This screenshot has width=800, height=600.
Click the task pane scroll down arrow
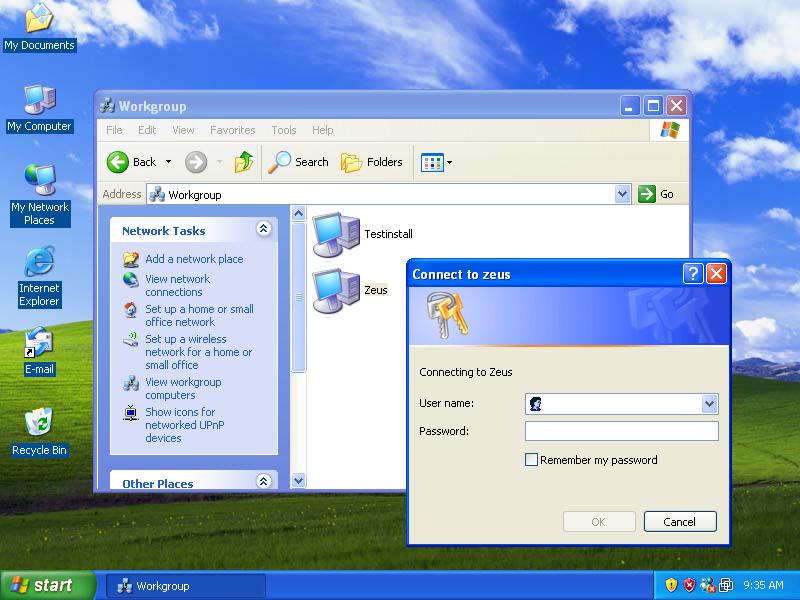pyautogui.click(x=298, y=480)
